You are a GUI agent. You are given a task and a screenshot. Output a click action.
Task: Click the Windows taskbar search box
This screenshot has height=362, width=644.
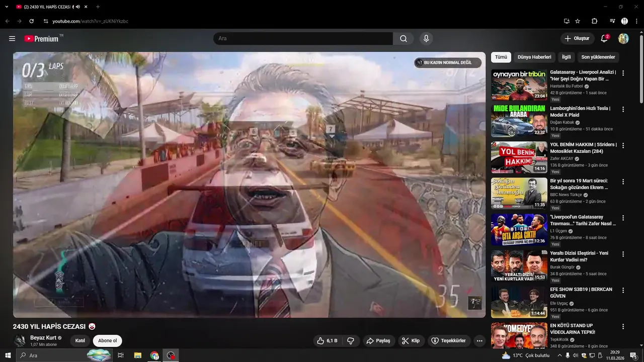pyautogui.click(x=64, y=355)
